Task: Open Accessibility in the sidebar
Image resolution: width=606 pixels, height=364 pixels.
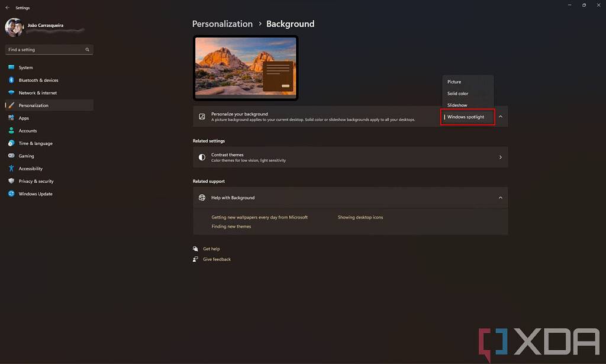Action: point(30,169)
